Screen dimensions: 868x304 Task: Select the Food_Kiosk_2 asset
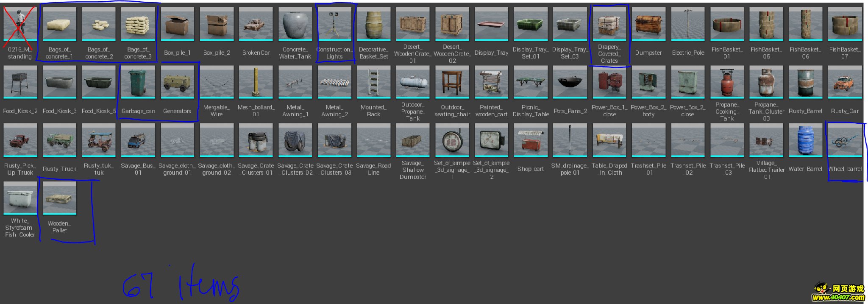[x=20, y=82]
